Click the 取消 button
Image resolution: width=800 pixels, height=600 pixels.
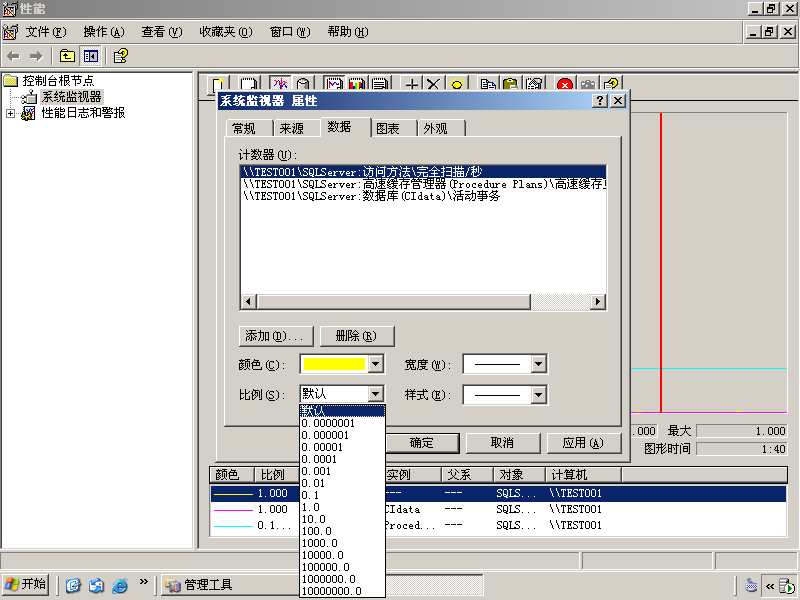pyautogui.click(x=503, y=443)
